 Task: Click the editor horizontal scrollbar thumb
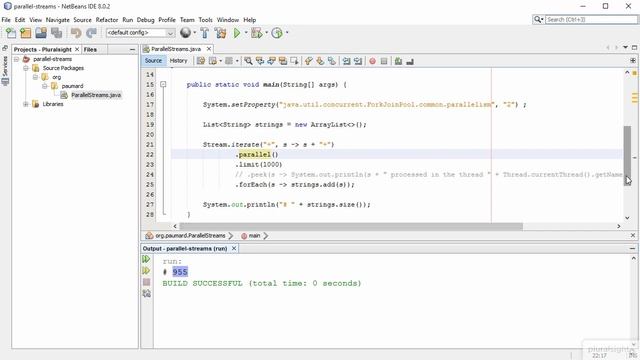click(x=351, y=226)
